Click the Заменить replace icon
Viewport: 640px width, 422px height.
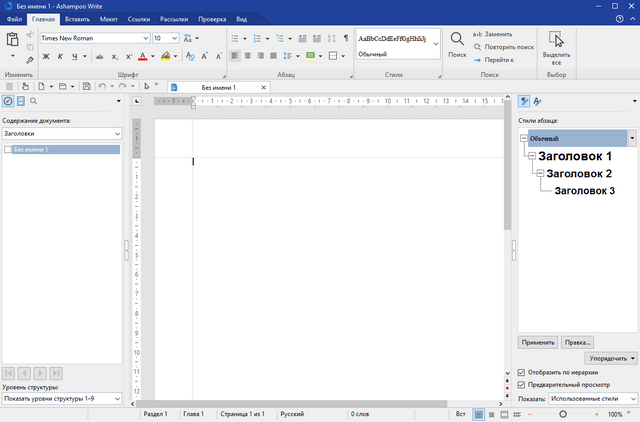478,34
